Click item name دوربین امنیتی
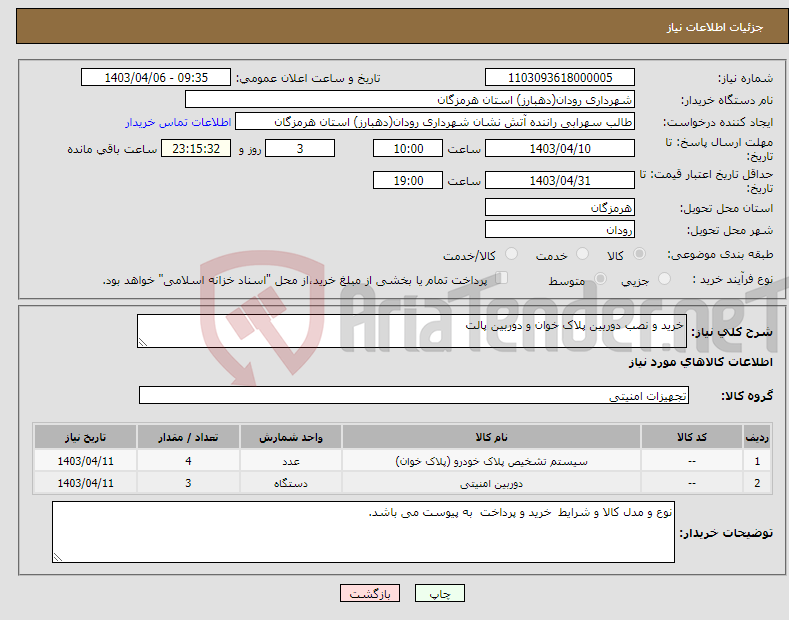The height and width of the screenshot is (620, 789). tap(491, 483)
